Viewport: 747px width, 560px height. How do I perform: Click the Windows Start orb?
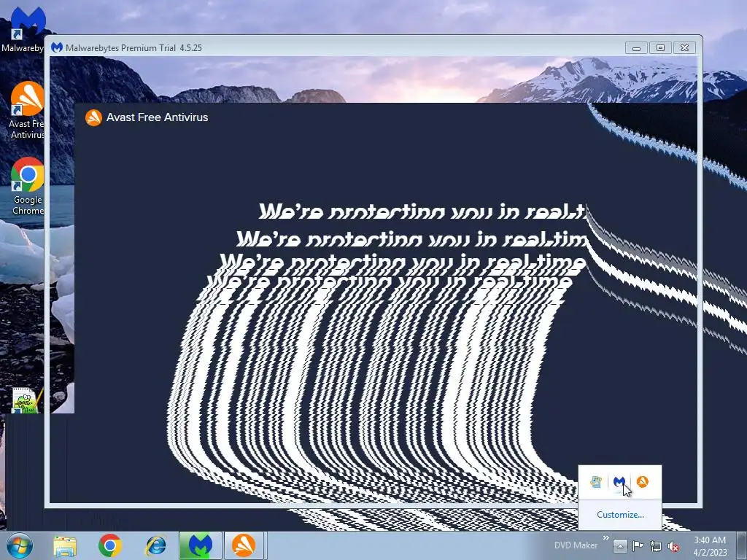point(20,545)
